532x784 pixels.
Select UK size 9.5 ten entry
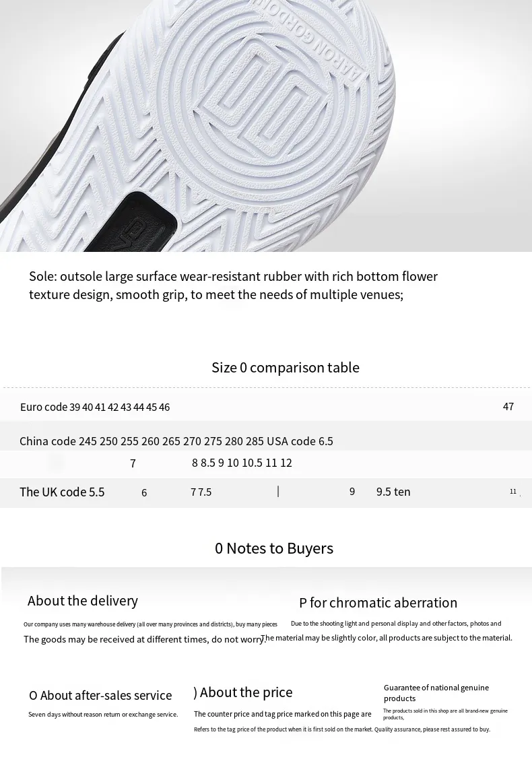point(393,492)
